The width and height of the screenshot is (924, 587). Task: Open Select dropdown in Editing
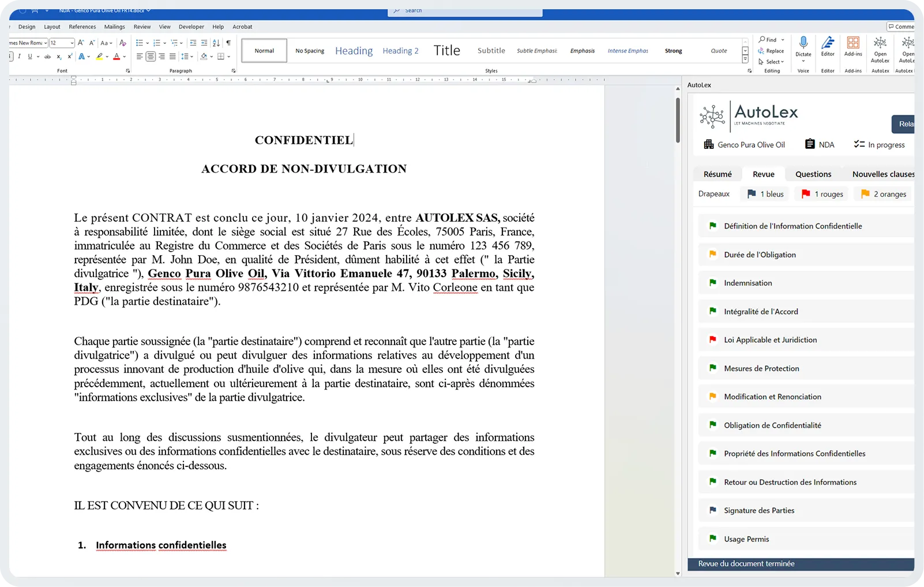tap(771, 62)
